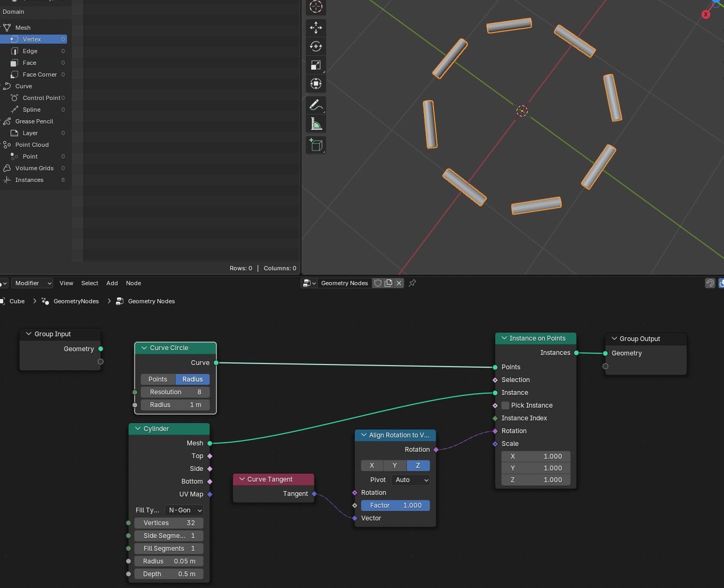This screenshot has height=588, width=724.
Task: Click the Volume Grids icon
Action: pos(7,168)
